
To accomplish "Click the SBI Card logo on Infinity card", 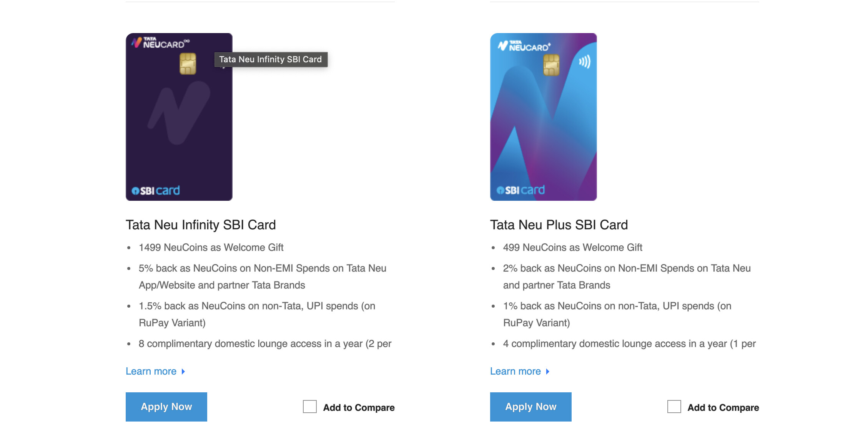I will (156, 190).
